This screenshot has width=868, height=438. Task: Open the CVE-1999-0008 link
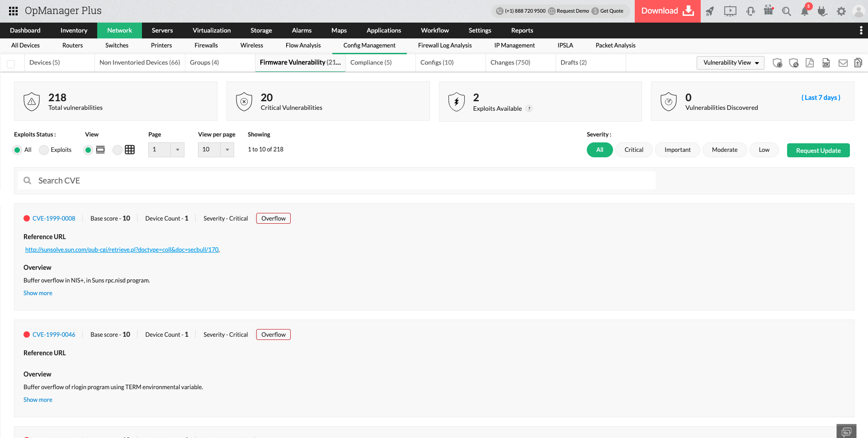coord(54,219)
